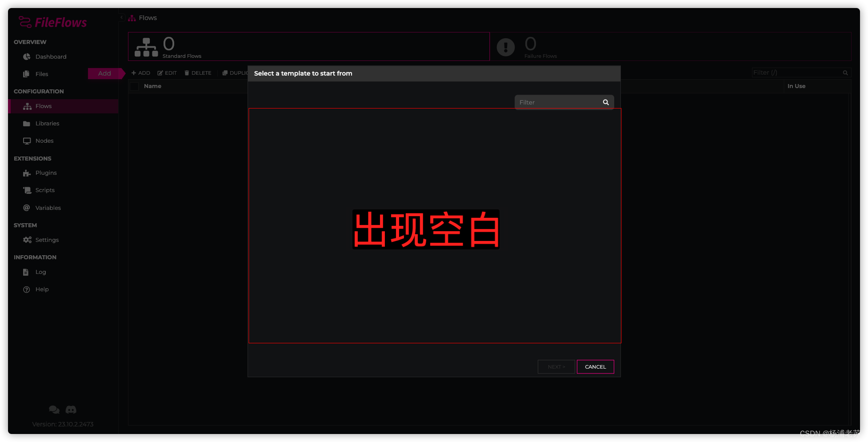This screenshot has width=868, height=442.
Task: Open the Settings page
Action: point(47,240)
